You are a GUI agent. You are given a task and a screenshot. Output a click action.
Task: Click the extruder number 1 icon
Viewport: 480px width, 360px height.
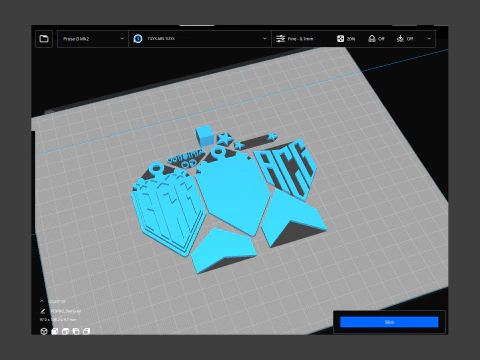tap(138, 39)
